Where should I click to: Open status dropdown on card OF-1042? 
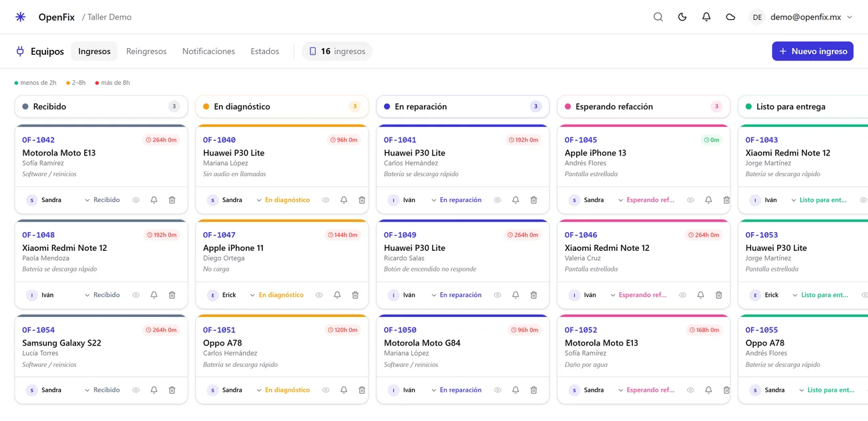102,200
